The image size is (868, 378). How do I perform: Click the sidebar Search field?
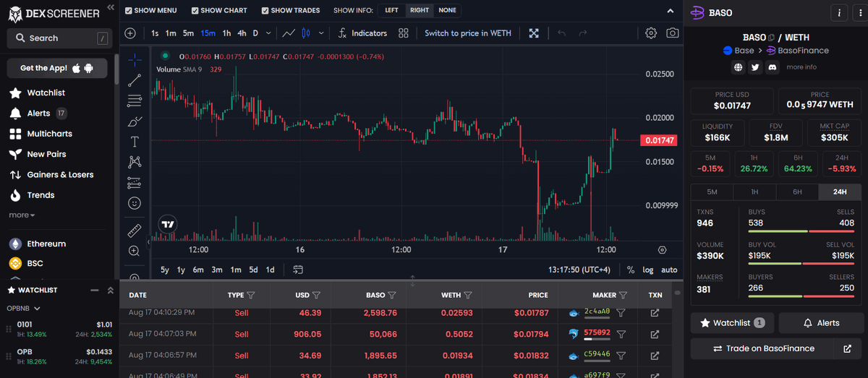(59, 38)
